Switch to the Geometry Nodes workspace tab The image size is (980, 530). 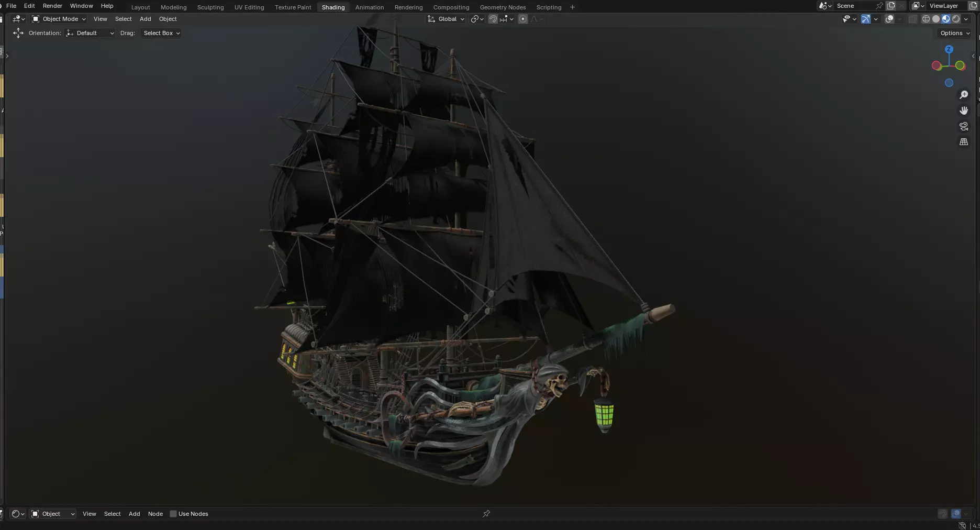coord(503,7)
